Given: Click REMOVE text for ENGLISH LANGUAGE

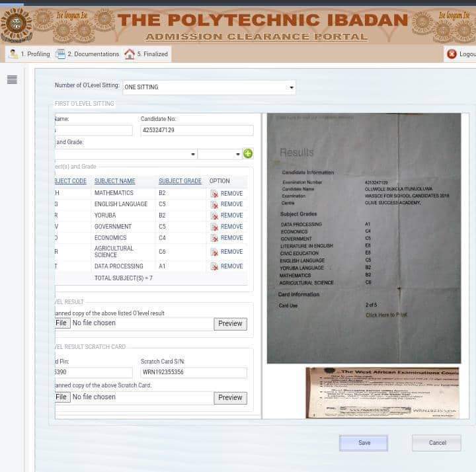Looking at the screenshot, I should click(231, 204).
